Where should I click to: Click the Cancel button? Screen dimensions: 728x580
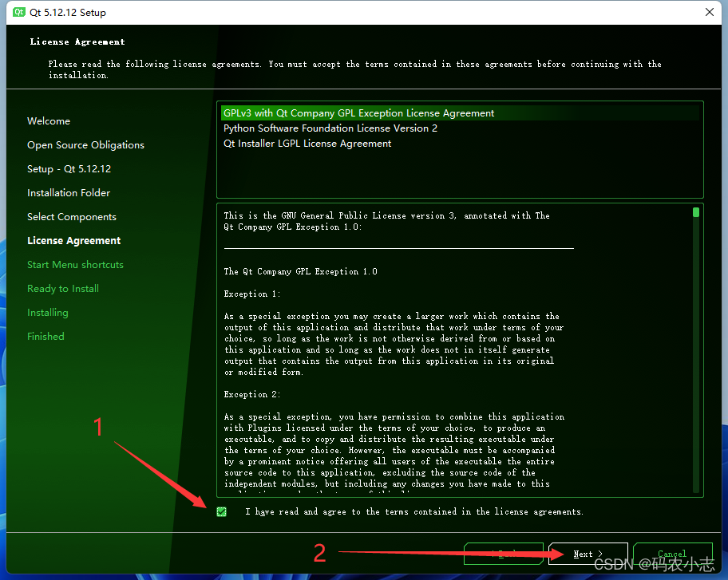672,553
